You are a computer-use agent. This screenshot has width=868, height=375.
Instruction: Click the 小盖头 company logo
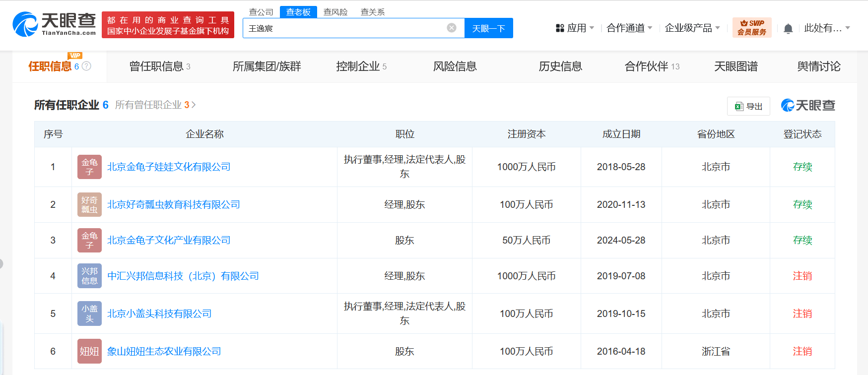click(x=89, y=313)
